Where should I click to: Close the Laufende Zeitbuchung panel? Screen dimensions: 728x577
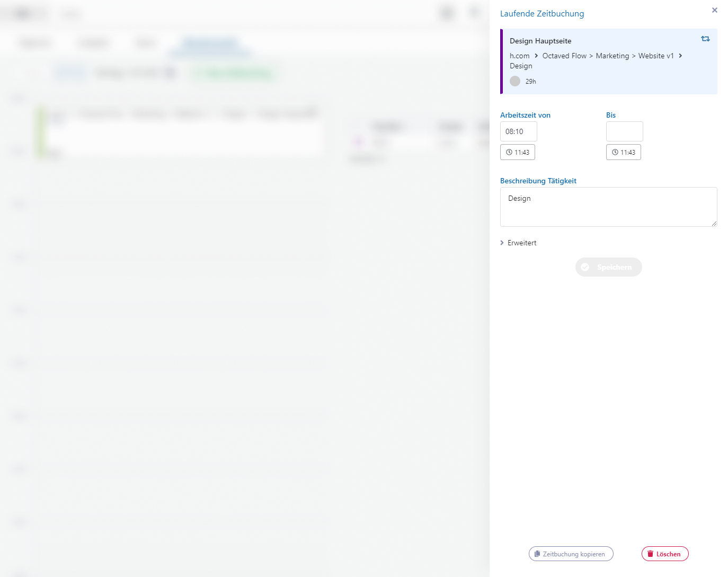tap(714, 10)
